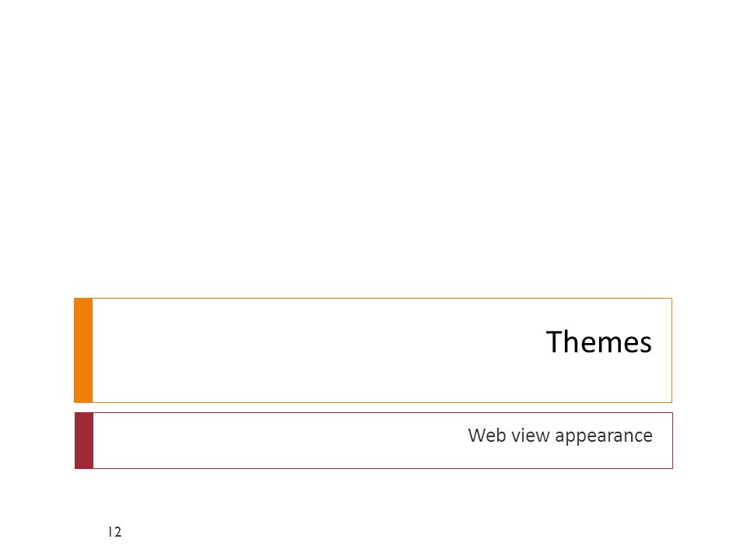Click the dark red accent bar
The image size is (747, 560).
point(84,440)
